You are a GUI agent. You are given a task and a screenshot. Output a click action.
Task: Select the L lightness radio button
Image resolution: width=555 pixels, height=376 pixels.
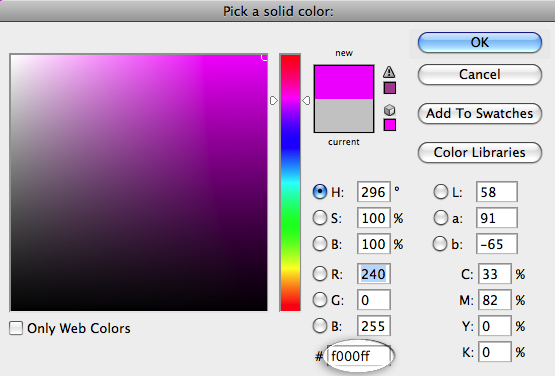coord(441,192)
